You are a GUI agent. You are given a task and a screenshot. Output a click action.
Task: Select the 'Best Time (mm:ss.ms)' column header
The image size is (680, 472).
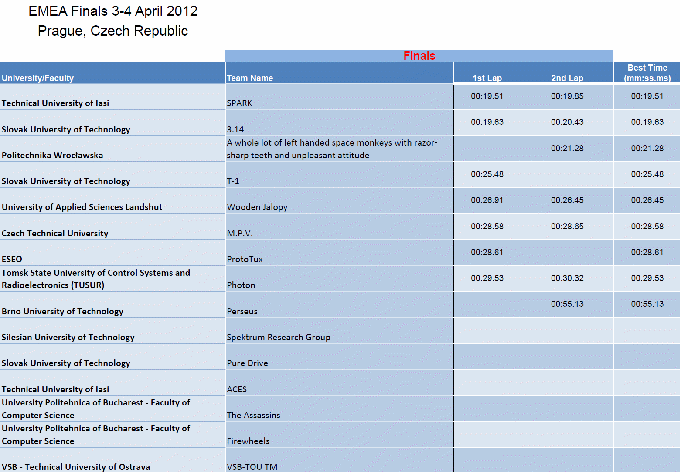647,73
